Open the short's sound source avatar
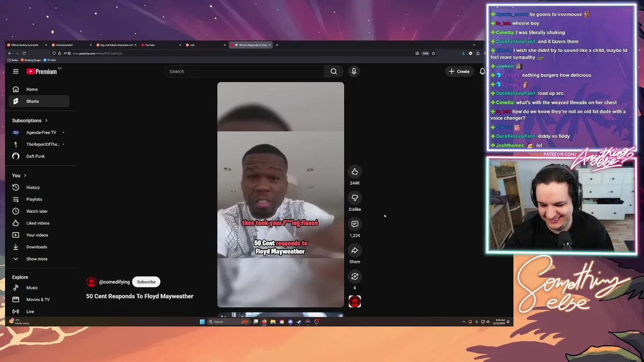644x362 pixels. click(355, 301)
